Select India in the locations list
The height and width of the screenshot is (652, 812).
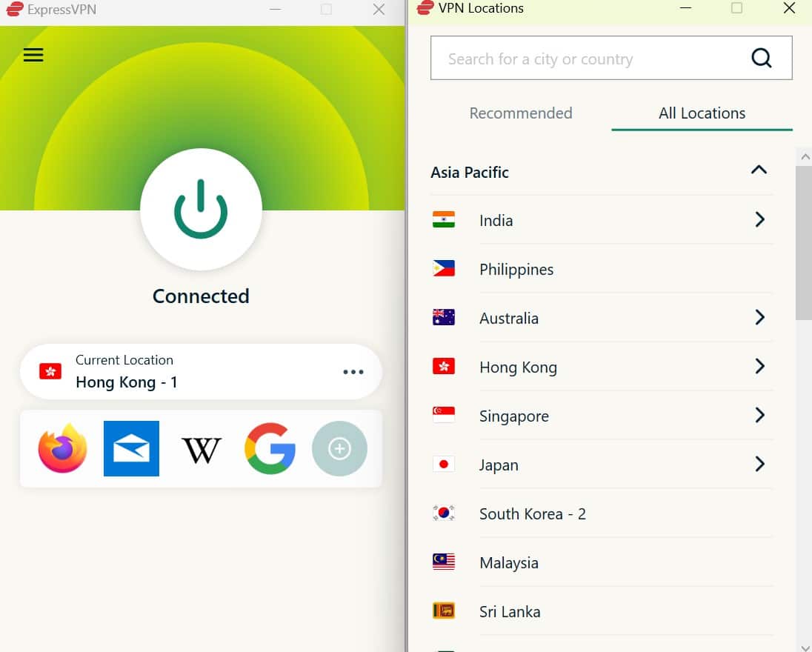click(x=602, y=220)
